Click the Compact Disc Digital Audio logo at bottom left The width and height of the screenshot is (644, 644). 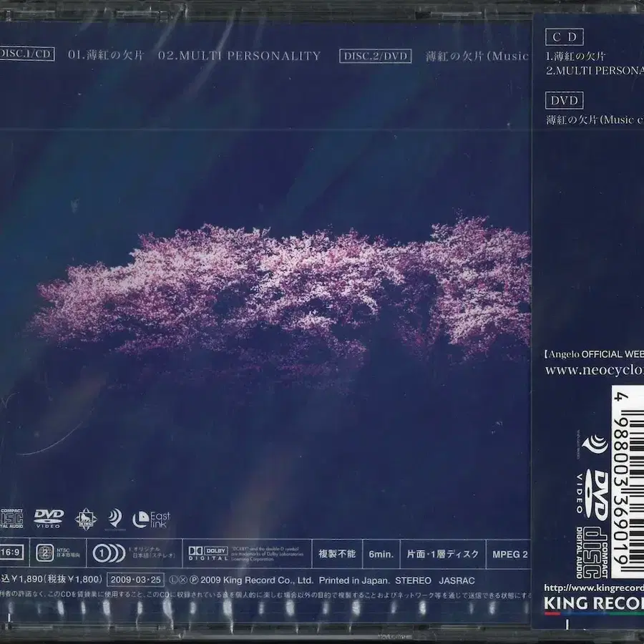click(x=11, y=519)
